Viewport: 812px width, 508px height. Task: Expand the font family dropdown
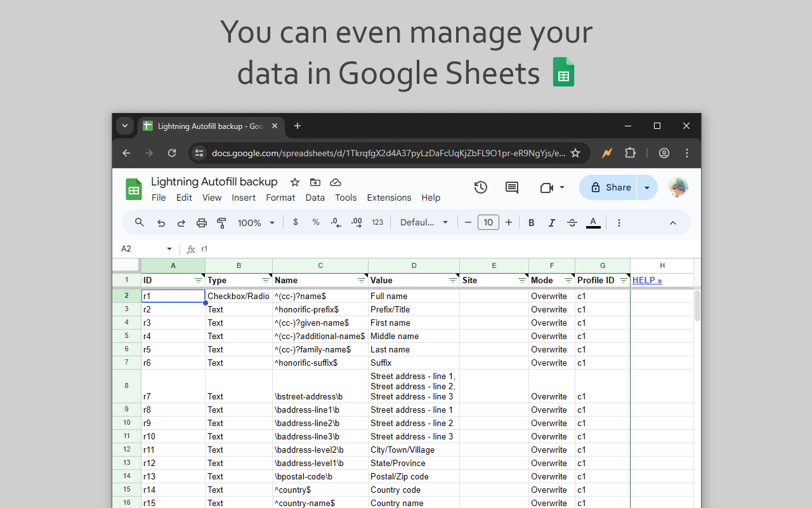(x=424, y=223)
